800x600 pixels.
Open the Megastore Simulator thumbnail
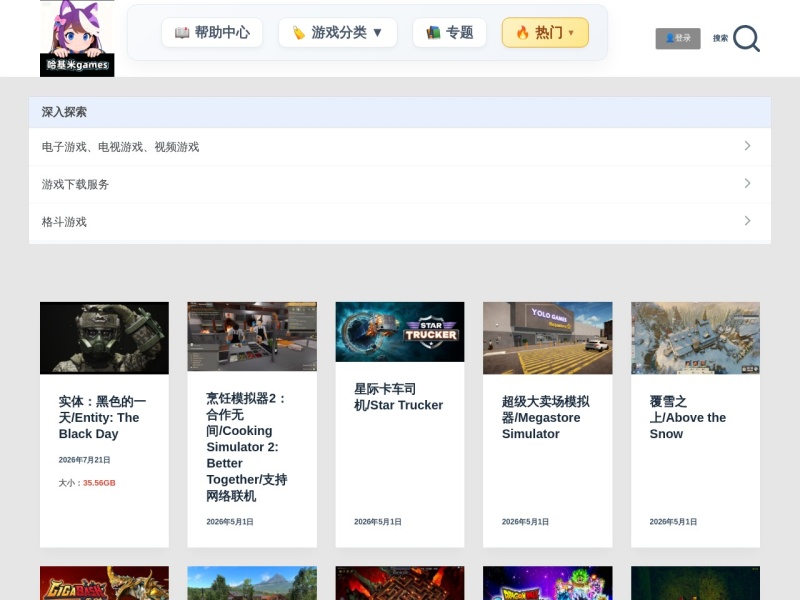(547, 338)
